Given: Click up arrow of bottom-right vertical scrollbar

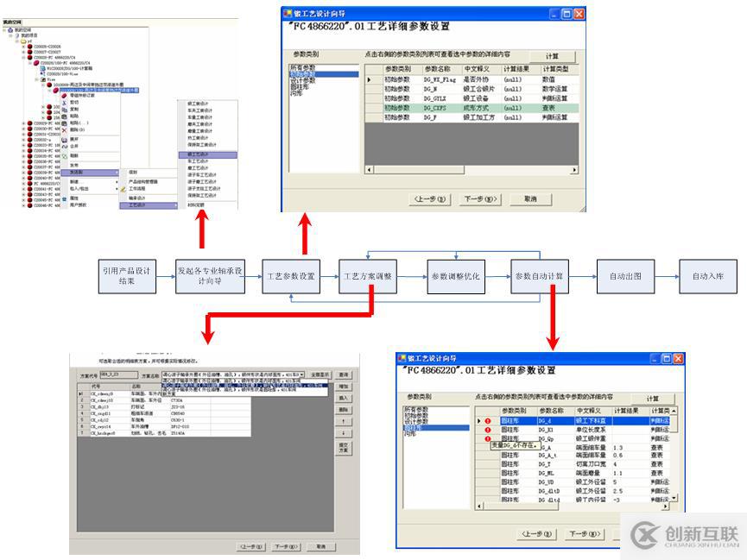Looking at the screenshot, I should tap(674, 411).
